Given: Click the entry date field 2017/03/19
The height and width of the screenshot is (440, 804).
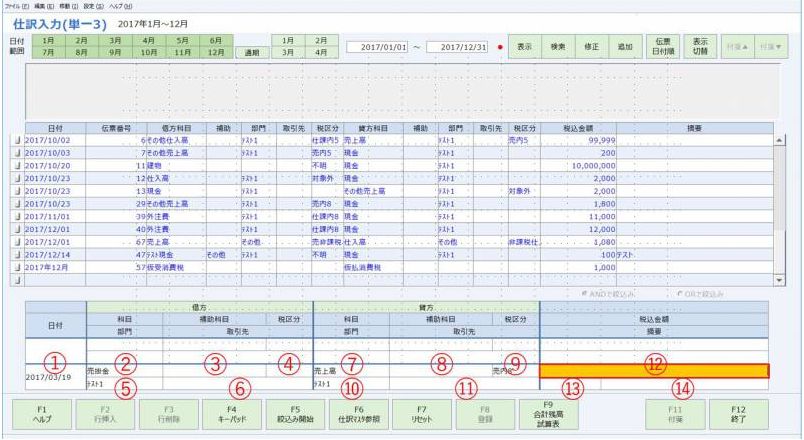Looking at the screenshot, I should (x=56, y=377).
